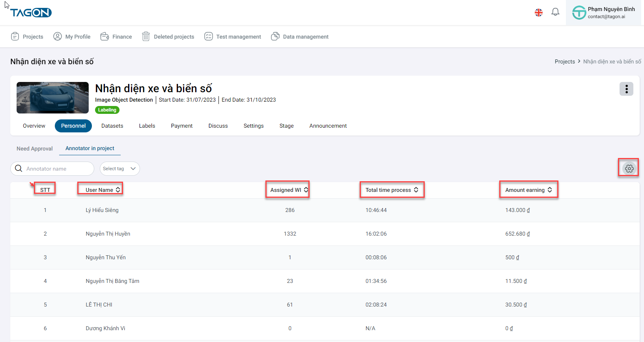
Task: Open the project three-dot options menu
Action: point(626,89)
